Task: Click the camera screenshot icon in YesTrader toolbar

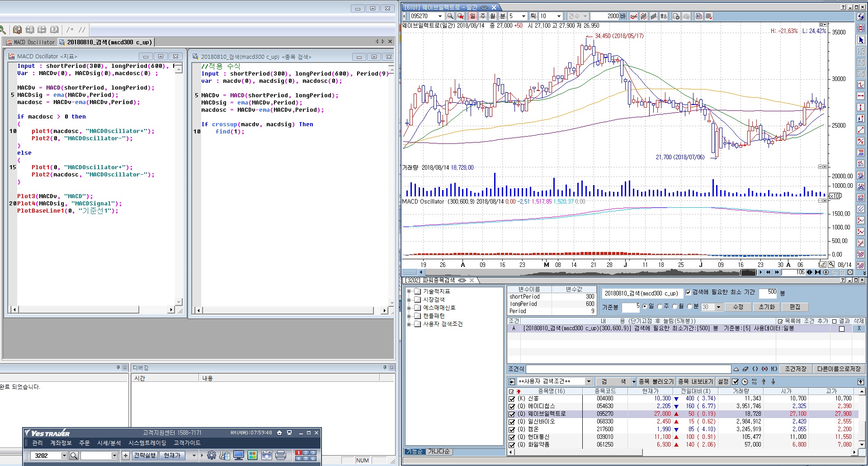Action: click(267, 456)
